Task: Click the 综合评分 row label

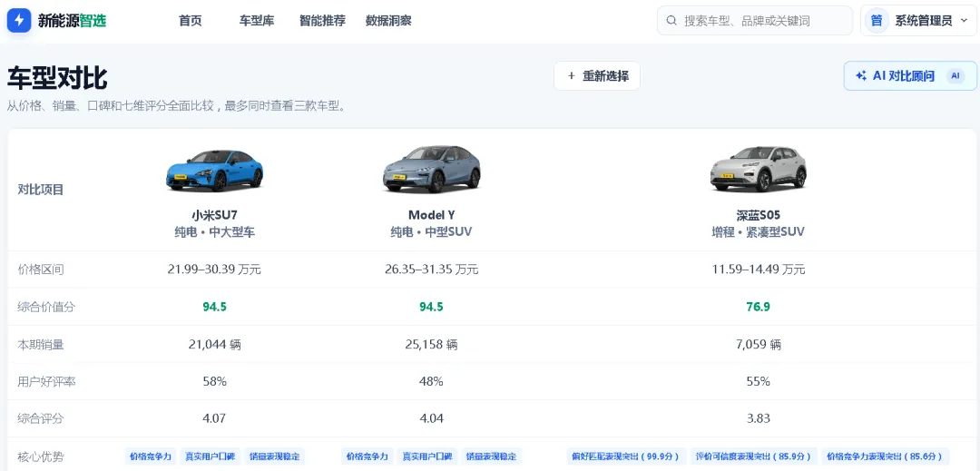Action: [x=41, y=418]
